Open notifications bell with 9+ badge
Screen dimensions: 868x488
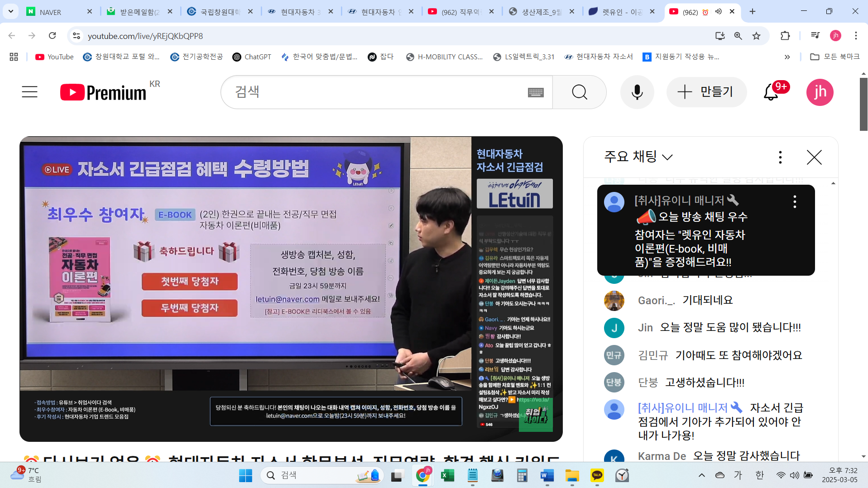pyautogui.click(x=771, y=92)
